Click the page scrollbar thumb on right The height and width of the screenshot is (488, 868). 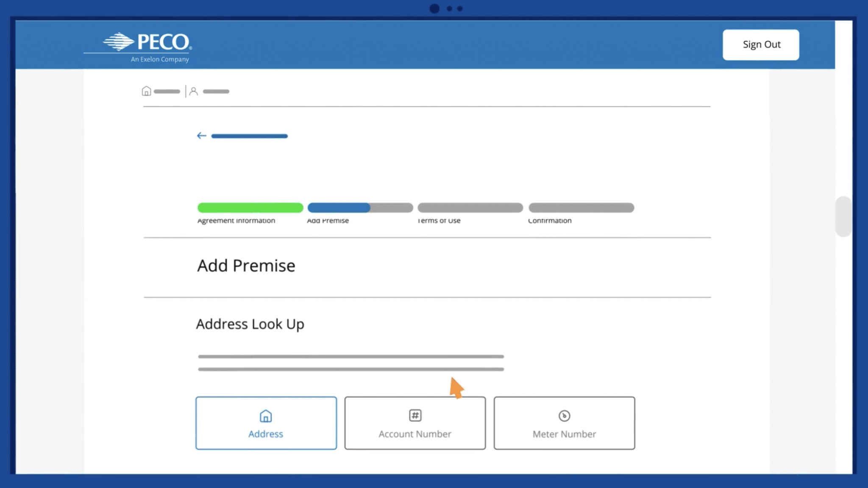click(x=843, y=216)
